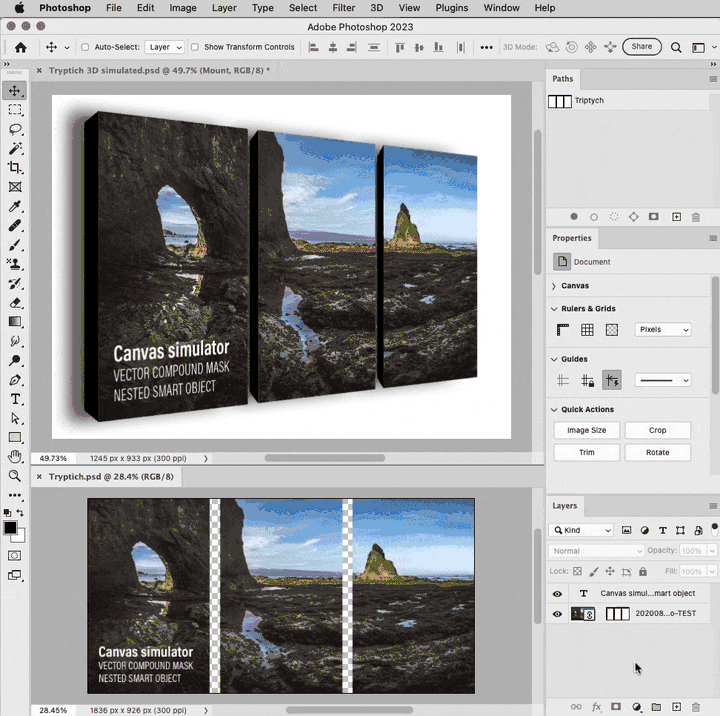Click the Share button
The height and width of the screenshot is (716, 720).
point(641,46)
